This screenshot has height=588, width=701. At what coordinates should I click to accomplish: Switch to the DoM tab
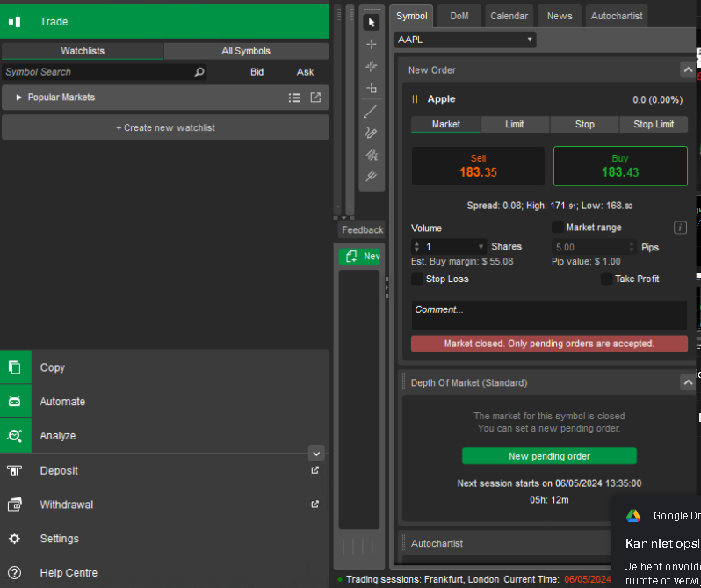[459, 16]
